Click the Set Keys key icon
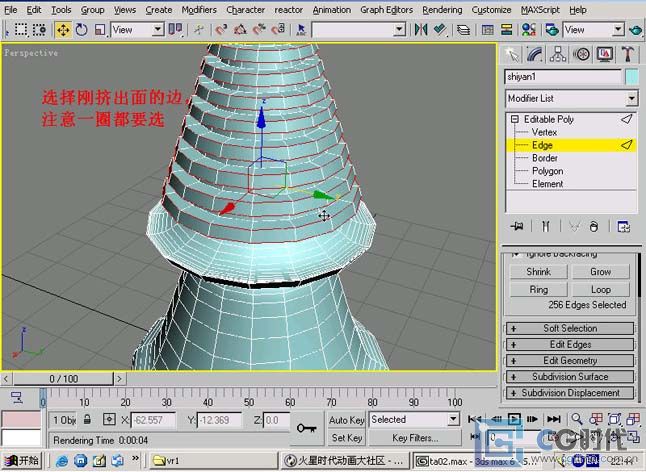The height and width of the screenshot is (472, 646). [307, 429]
